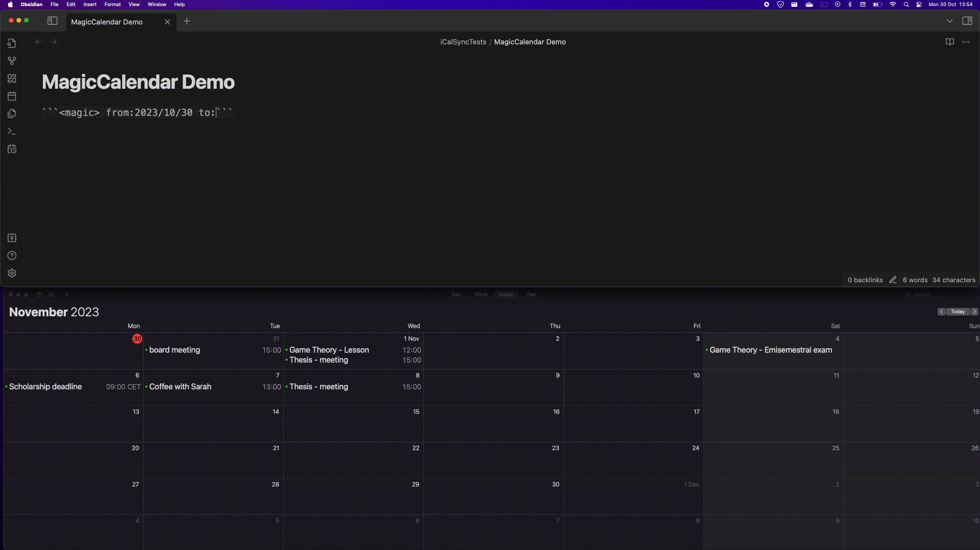Click the Today button in the calendar
The width and height of the screenshot is (980, 550).
958,312
